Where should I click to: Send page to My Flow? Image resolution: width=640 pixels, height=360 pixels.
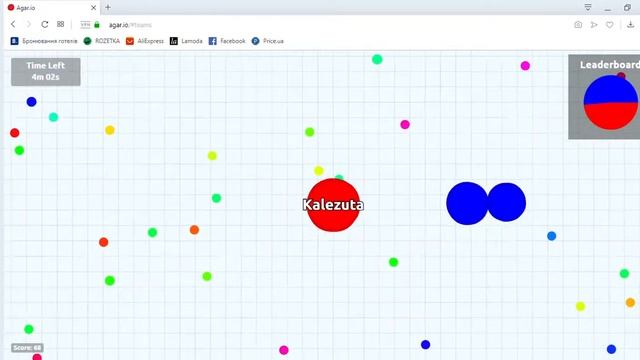(x=594, y=24)
